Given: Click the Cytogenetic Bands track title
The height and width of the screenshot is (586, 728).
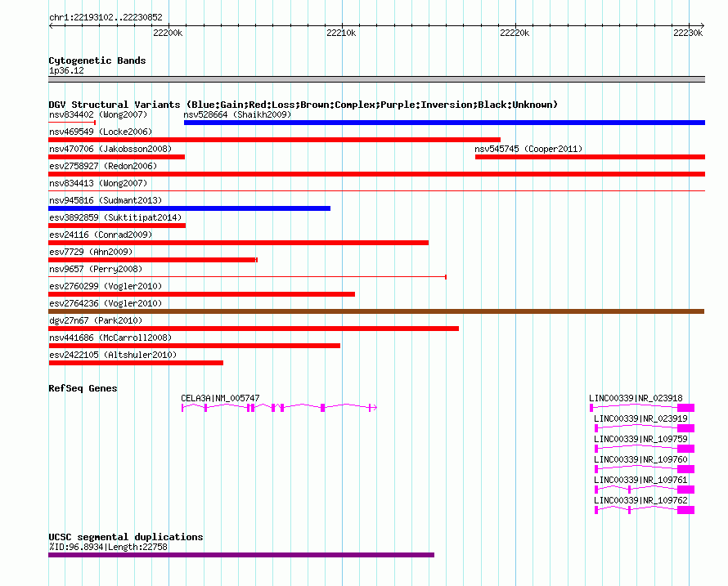Looking at the screenshot, I should 97,60.
